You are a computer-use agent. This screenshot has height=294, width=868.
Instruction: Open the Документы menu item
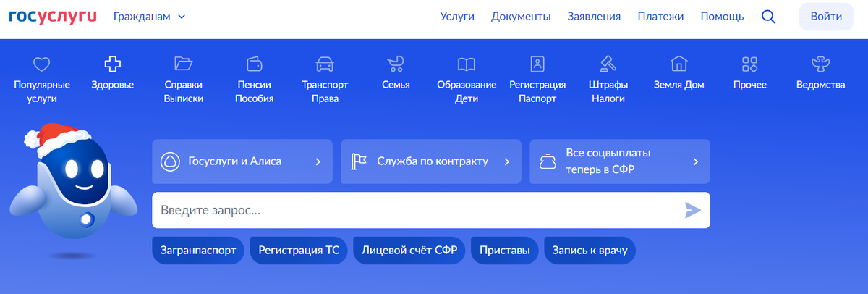[x=521, y=17]
